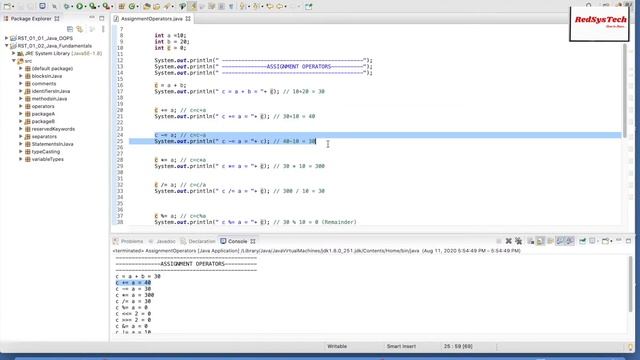Click the Coverage run icon

tap(93, 6)
